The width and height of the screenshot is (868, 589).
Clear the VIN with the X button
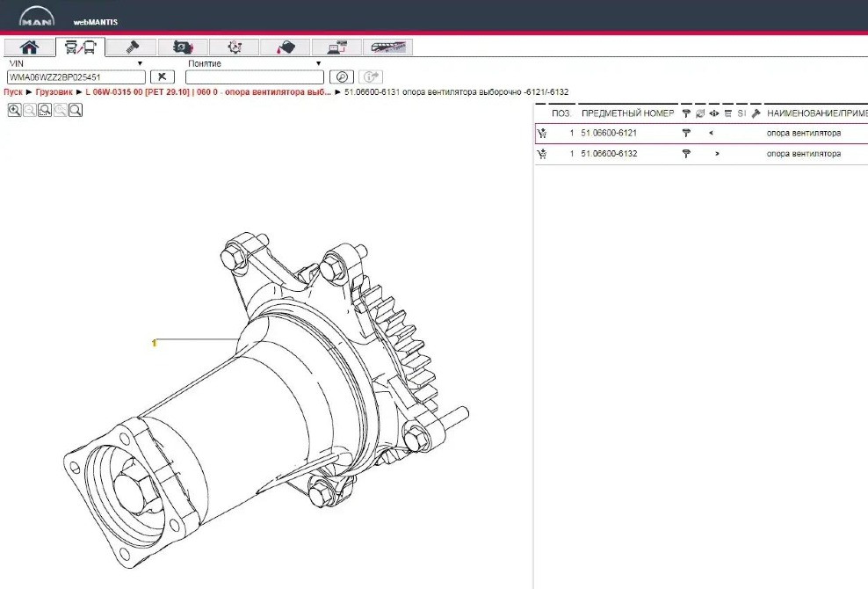tap(163, 77)
